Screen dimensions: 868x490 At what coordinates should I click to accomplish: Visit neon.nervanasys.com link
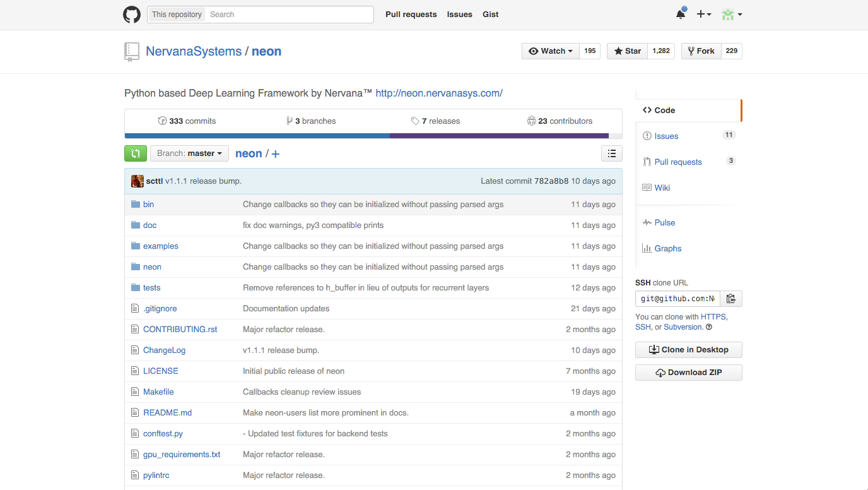coord(439,93)
